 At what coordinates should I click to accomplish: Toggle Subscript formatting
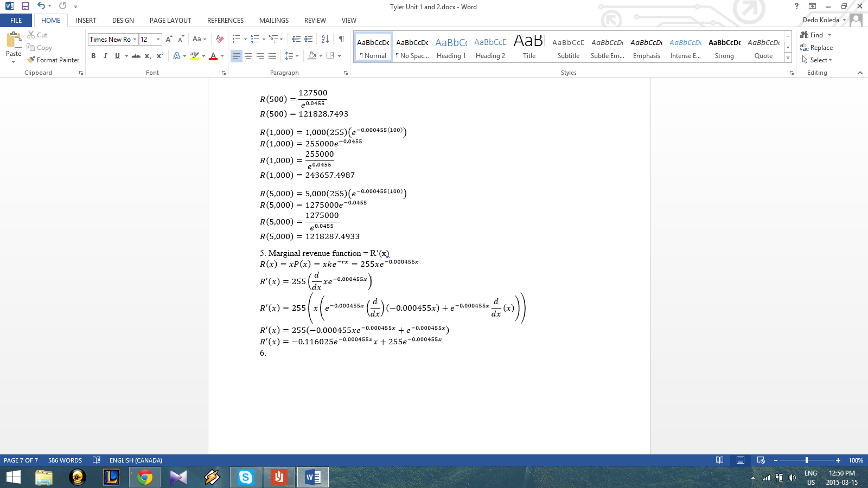(x=148, y=56)
